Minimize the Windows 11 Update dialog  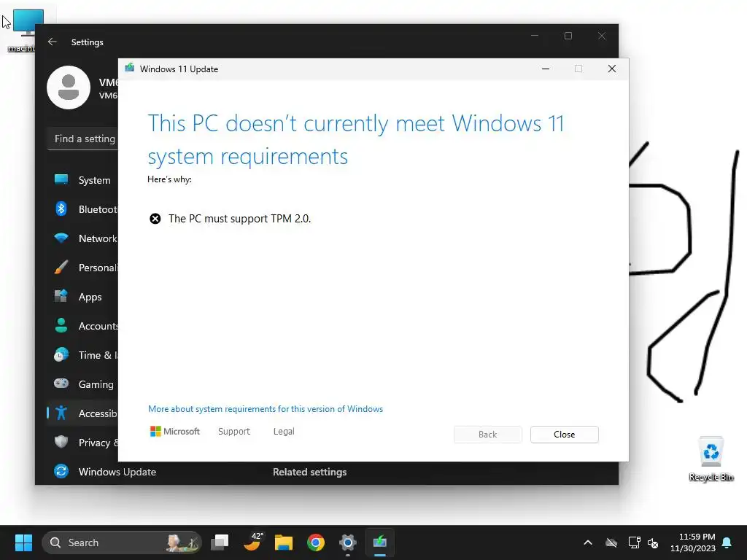click(546, 69)
